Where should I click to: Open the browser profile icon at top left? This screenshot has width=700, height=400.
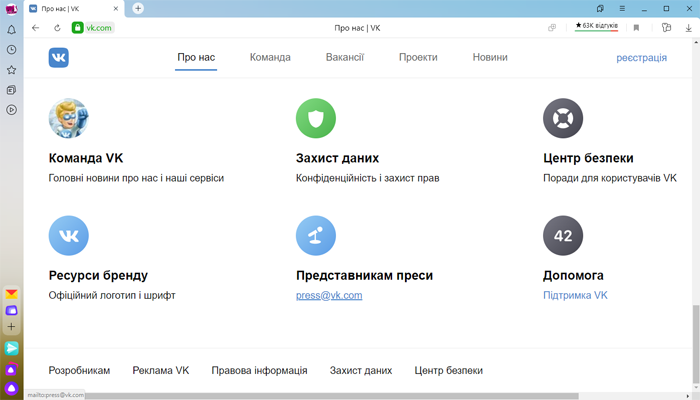click(x=12, y=9)
